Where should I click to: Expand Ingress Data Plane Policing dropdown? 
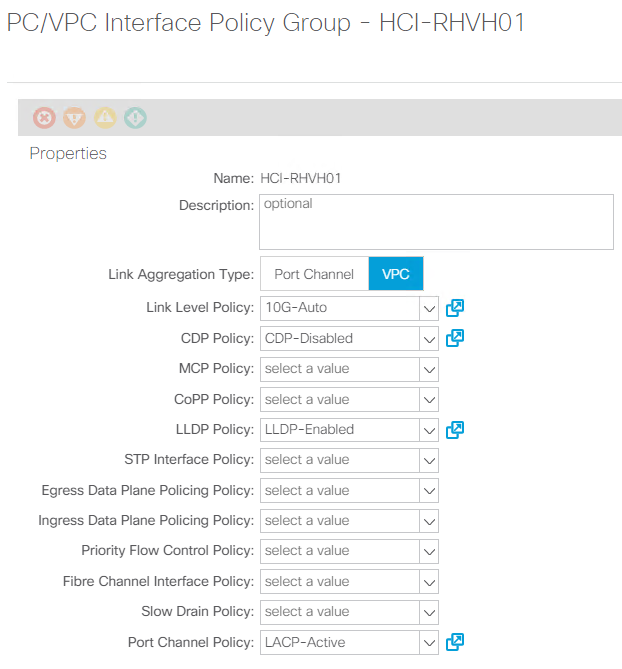click(429, 520)
